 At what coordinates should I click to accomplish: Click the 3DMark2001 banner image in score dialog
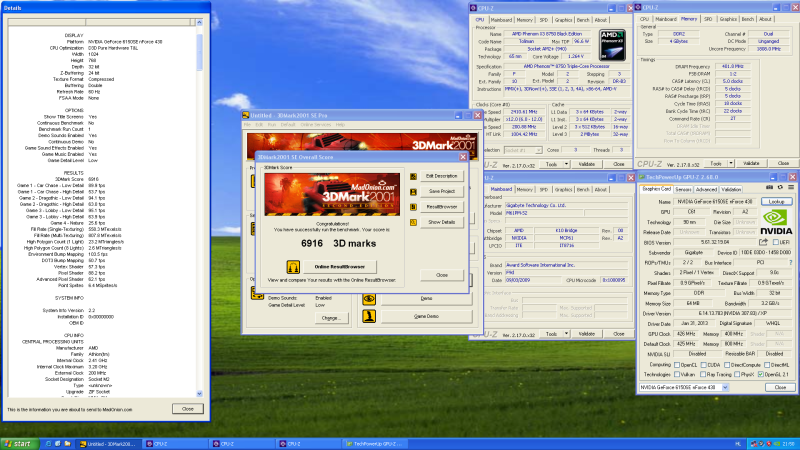331,193
